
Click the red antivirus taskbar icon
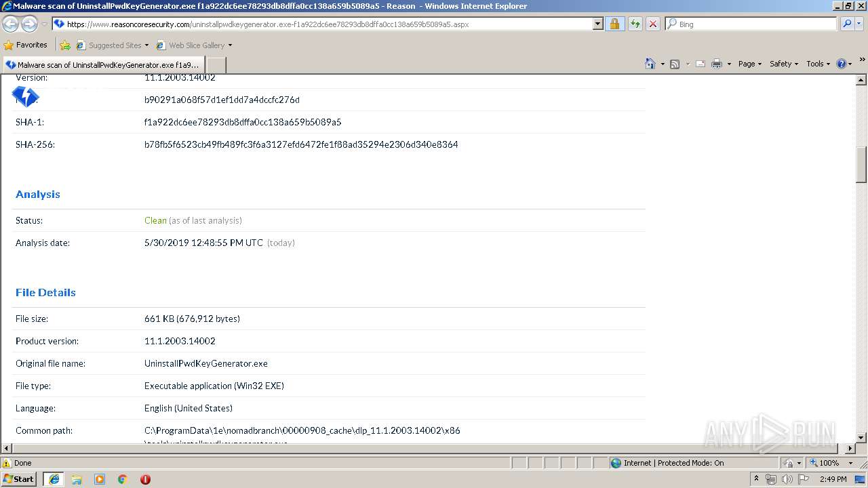point(145,479)
